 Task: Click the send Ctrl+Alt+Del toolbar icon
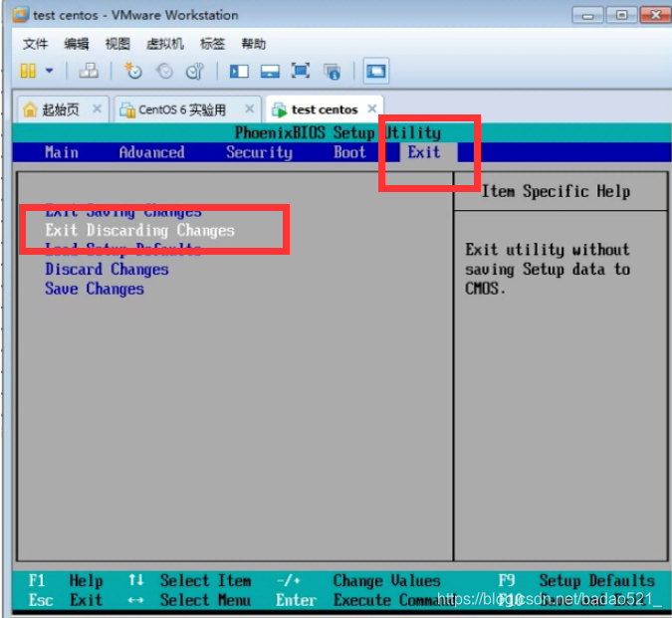(89, 71)
